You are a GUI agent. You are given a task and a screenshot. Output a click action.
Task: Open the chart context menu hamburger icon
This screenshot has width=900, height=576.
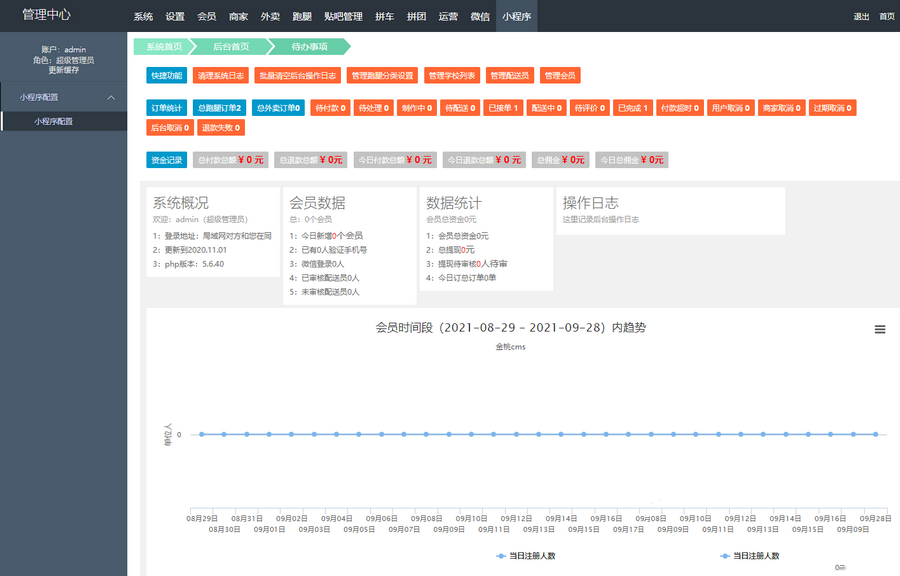coord(880,329)
